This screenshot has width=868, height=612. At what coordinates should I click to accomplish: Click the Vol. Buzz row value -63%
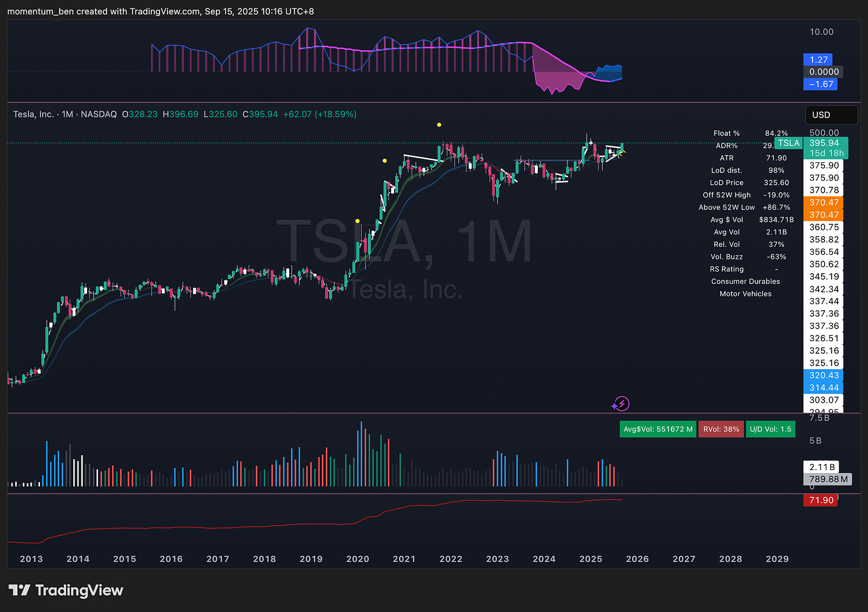coord(776,257)
